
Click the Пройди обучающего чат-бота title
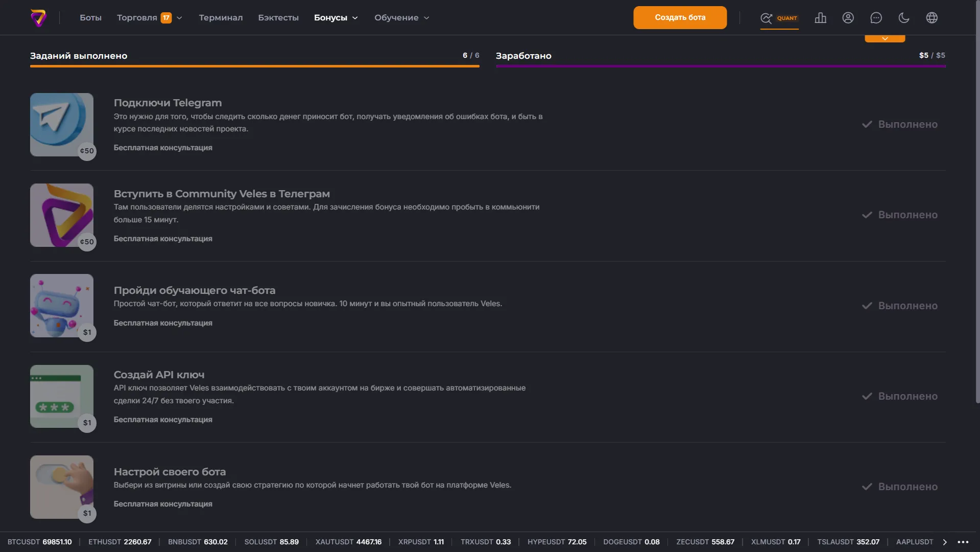[195, 290]
